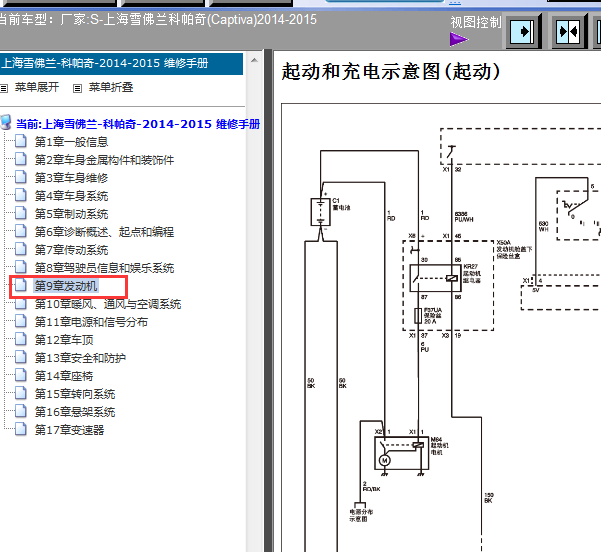Select 第9章发动机 chapter
This screenshot has height=552, width=601.
pyautogui.click(x=66, y=286)
